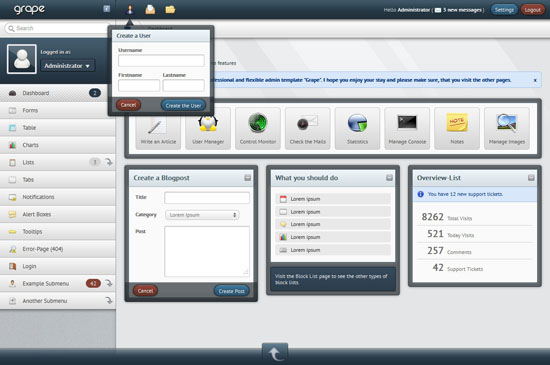Focus the blogpost Title field

point(207,198)
